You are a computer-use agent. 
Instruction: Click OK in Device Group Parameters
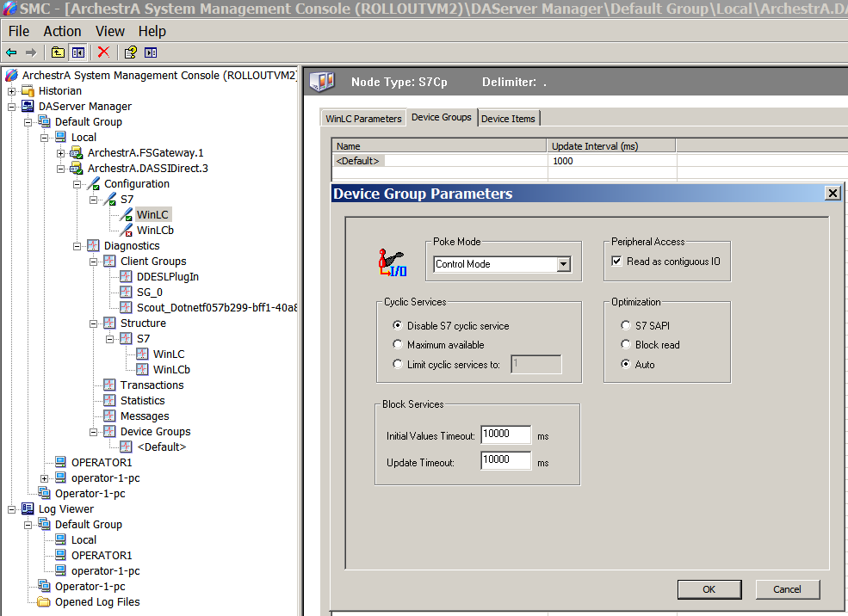coord(709,589)
